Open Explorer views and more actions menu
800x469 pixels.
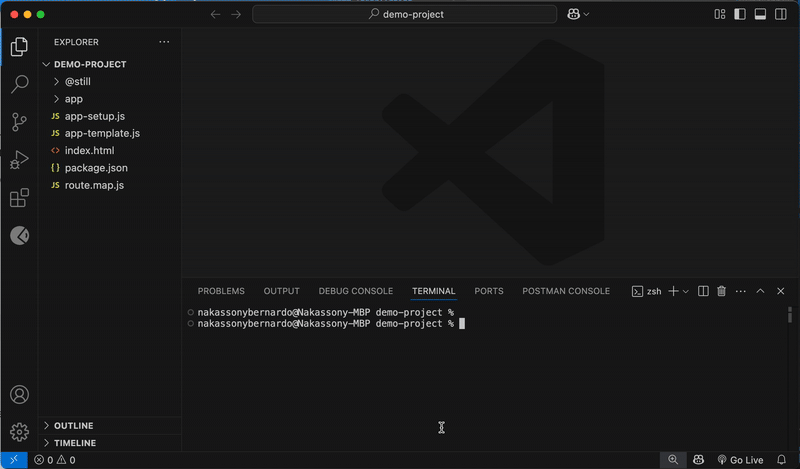[164, 42]
